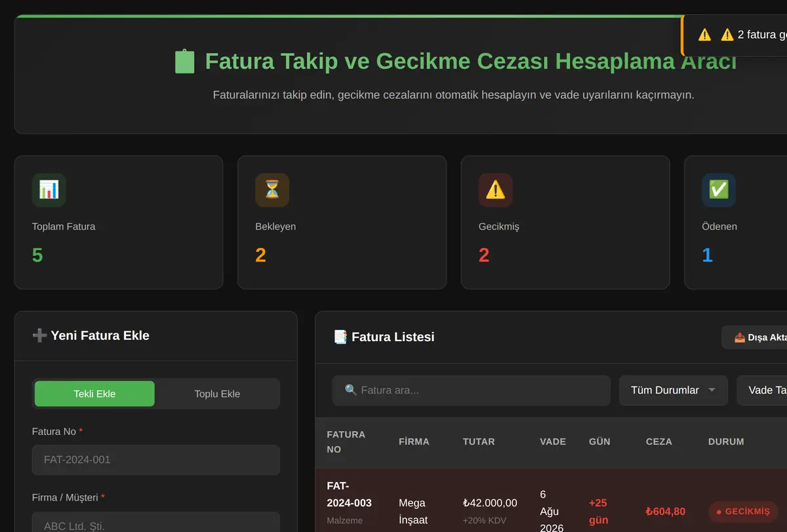
Task: Open the Tüm Durumlar filter dropdown
Action: click(x=674, y=390)
